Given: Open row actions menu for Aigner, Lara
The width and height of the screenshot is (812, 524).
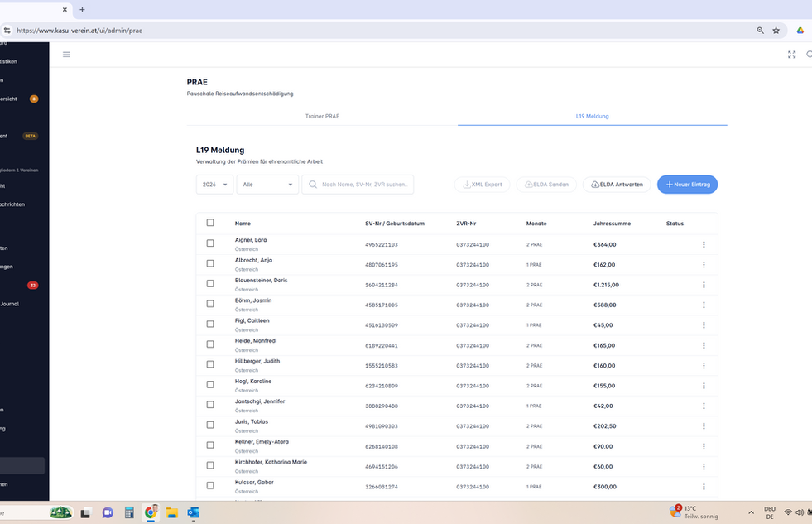Looking at the screenshot, I should coord(704,244).
